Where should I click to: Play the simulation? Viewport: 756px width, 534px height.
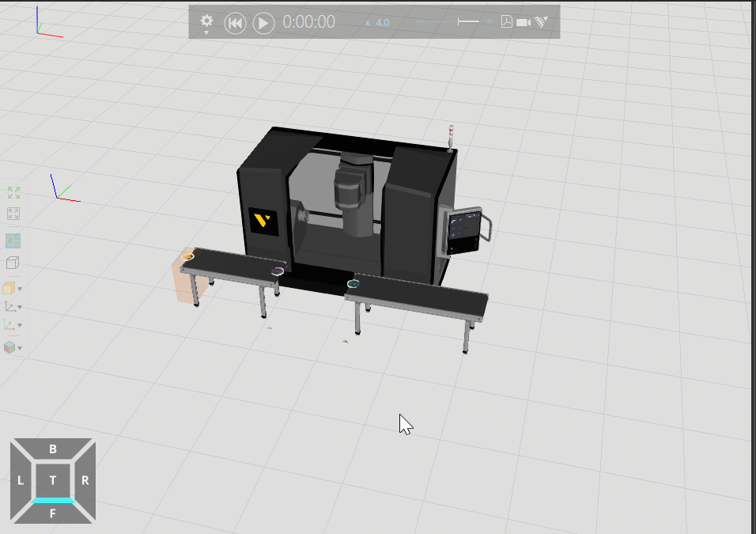tap(264, 23)
